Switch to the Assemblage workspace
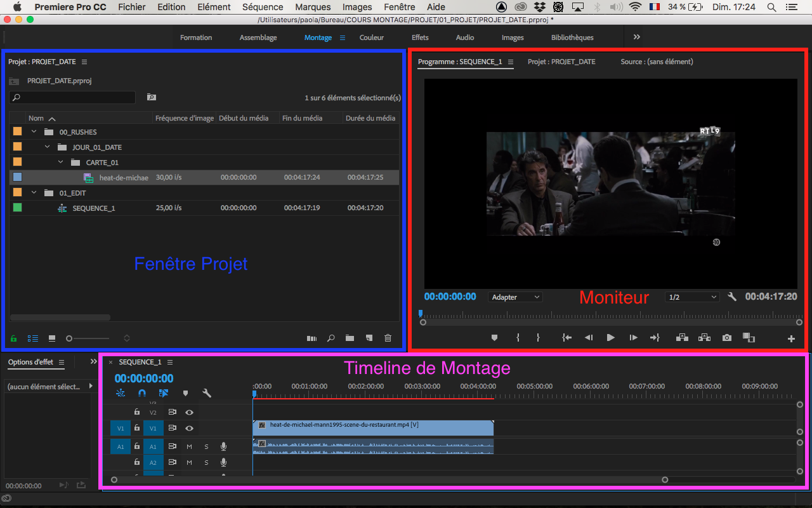Screen dimensions: 812x508 point(258,37)
